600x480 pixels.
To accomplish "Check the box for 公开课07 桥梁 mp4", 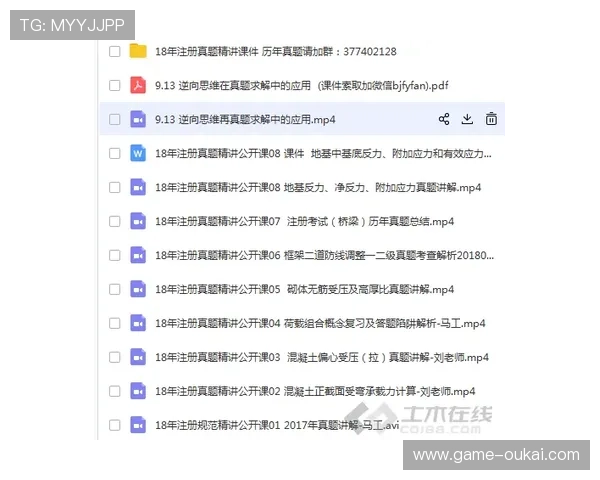I will [x=114, y=221].
